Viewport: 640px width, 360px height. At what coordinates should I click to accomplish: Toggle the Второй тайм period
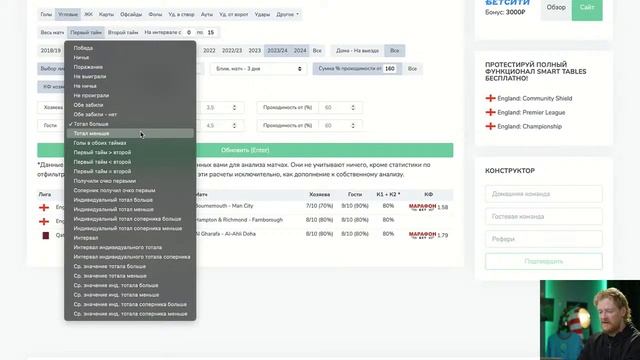123,32
